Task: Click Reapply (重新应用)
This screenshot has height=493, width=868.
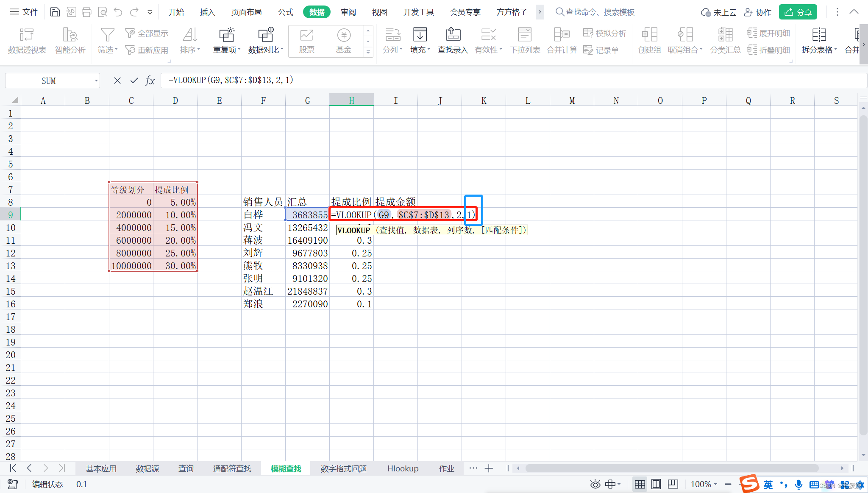Action: tap(147, 50)
